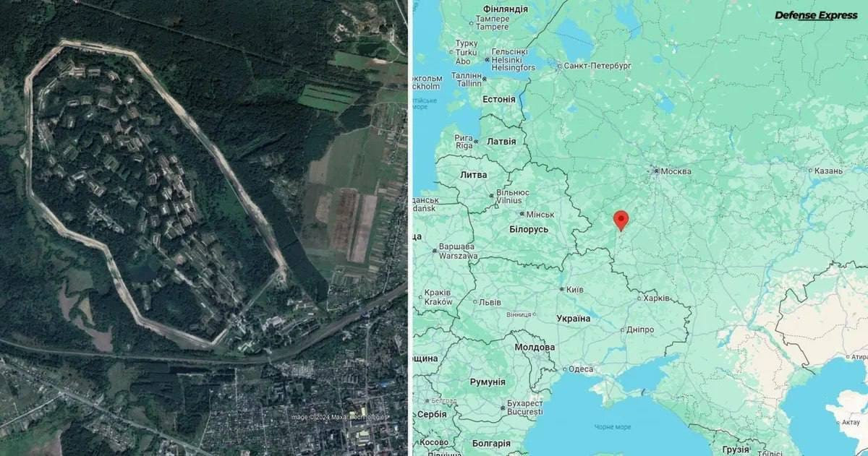
Task: Click the Київ city marker
Action: pyautogui.click(x=563, y=289)
